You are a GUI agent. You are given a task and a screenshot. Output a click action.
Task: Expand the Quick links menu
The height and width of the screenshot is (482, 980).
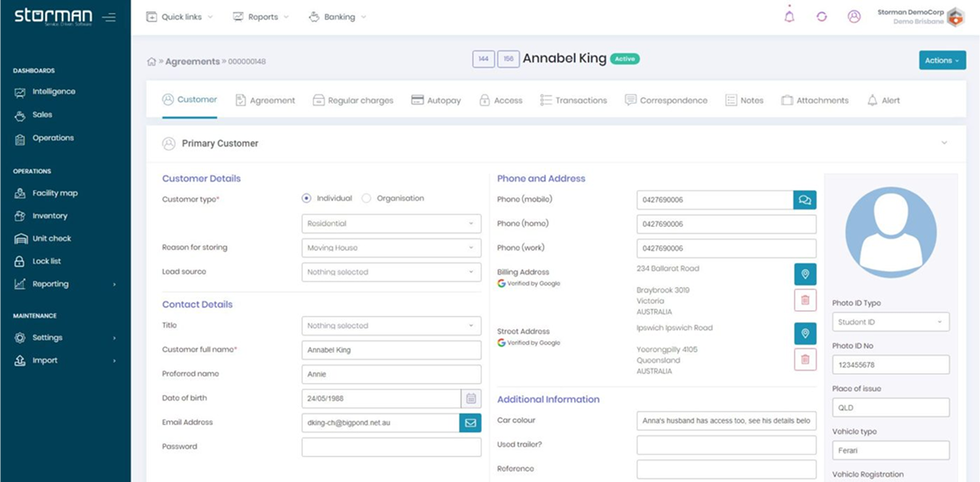(180, 17)
